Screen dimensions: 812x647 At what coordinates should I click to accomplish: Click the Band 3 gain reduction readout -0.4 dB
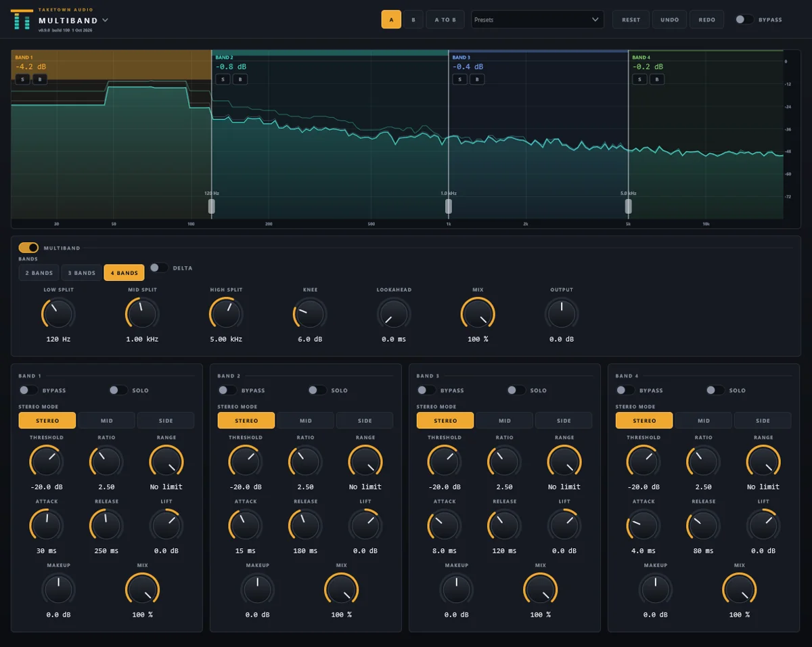[468, 66]
